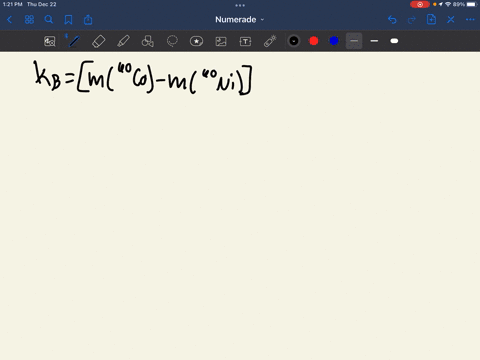The height and width of the screenshot is (360, 480).
Task: Choose the red pen color
Action: (x=314, y=41)
